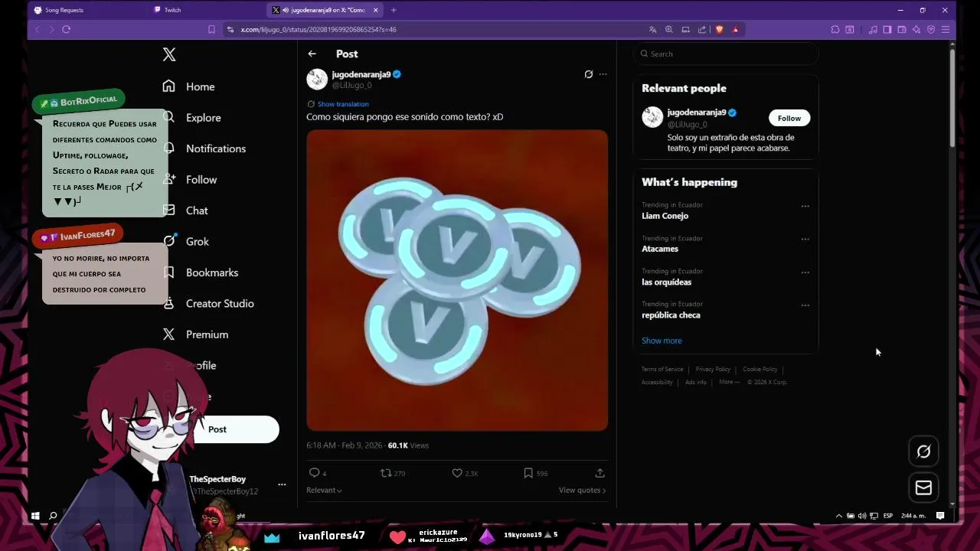Click the Home icon in the sidebar
The height and width of the screenshot is (551, 980).
[168, 86]
